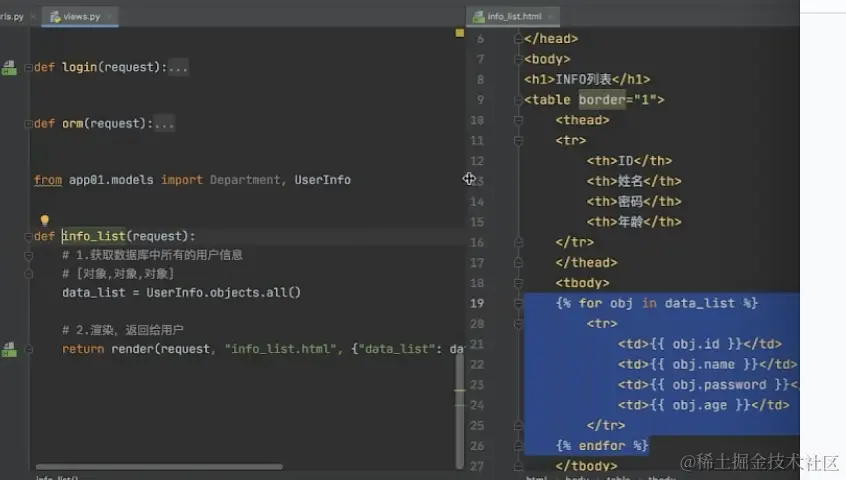Click the yellow inspection warning square indicator

click(460, 33)
